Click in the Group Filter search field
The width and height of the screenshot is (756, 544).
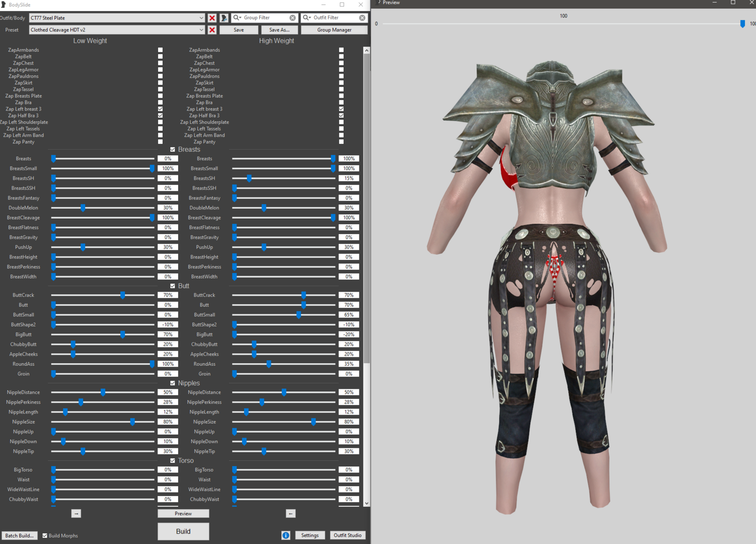[265, 18]
